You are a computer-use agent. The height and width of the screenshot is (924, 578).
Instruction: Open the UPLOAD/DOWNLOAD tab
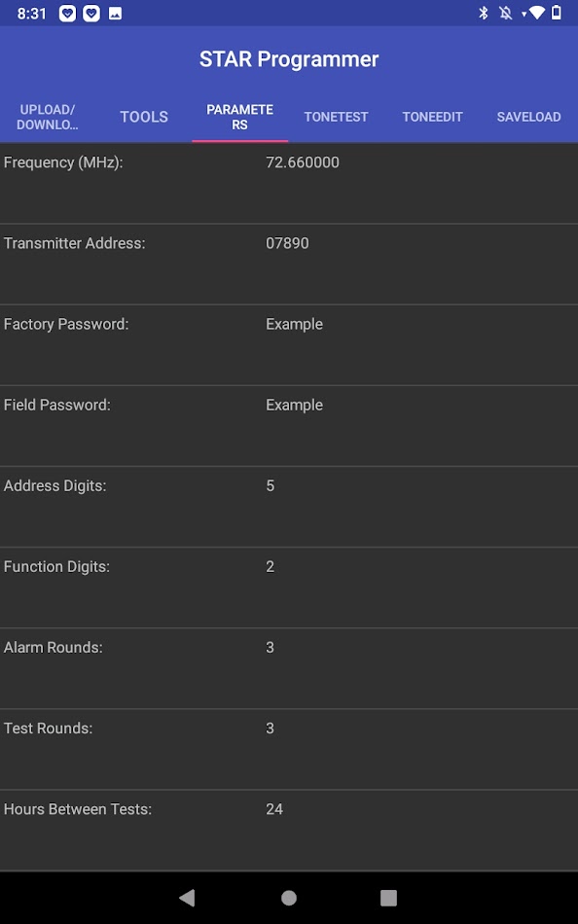pos(47,117)
